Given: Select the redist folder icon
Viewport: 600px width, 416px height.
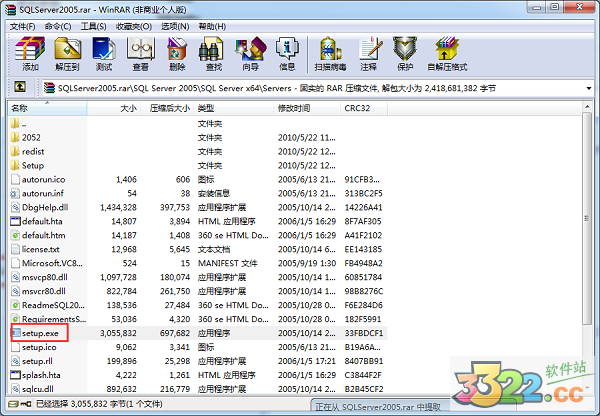Looking at the screenshot, I should [15, 151].
